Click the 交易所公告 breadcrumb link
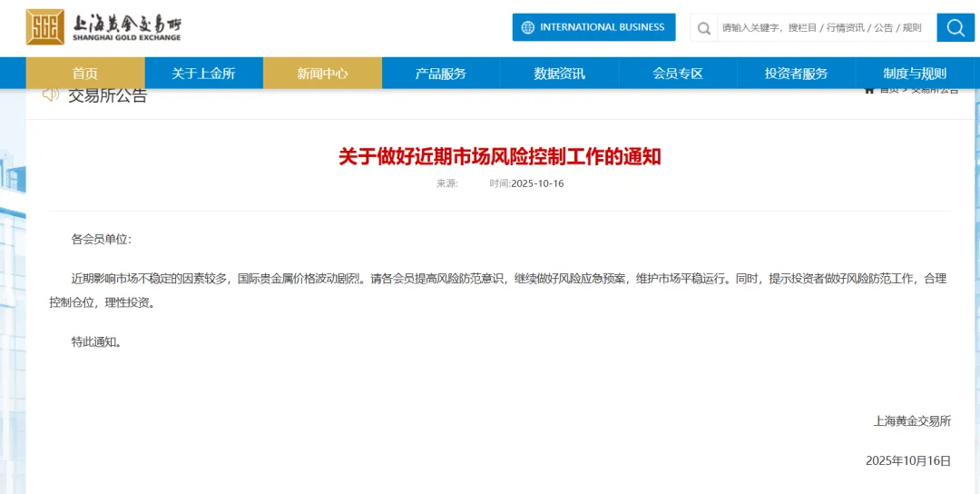The width and height of the screenshot is (980, 494). coord(934,89)
